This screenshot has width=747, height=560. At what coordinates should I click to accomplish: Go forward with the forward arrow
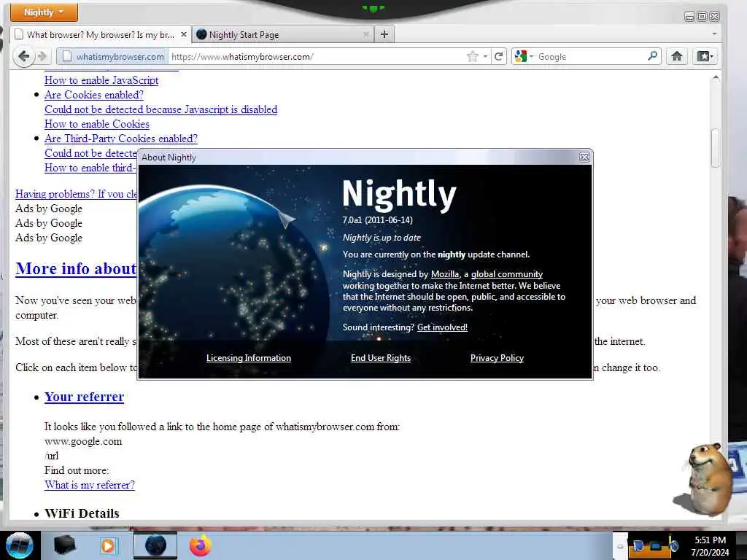point(42,56)
